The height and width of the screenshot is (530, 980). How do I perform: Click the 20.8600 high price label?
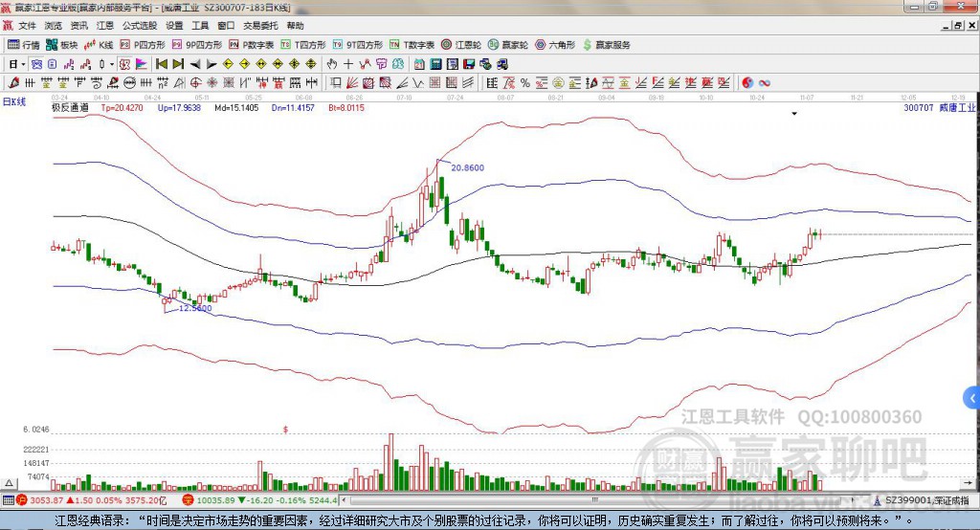pos(467,167)
